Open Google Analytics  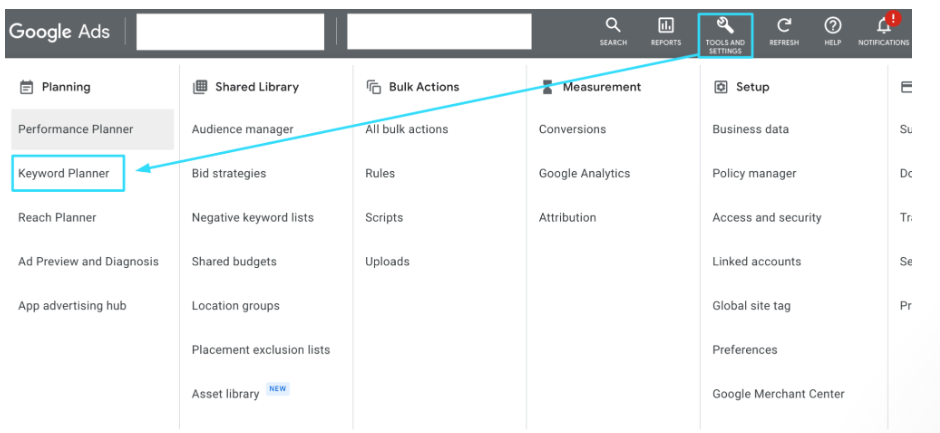(585, 173)
